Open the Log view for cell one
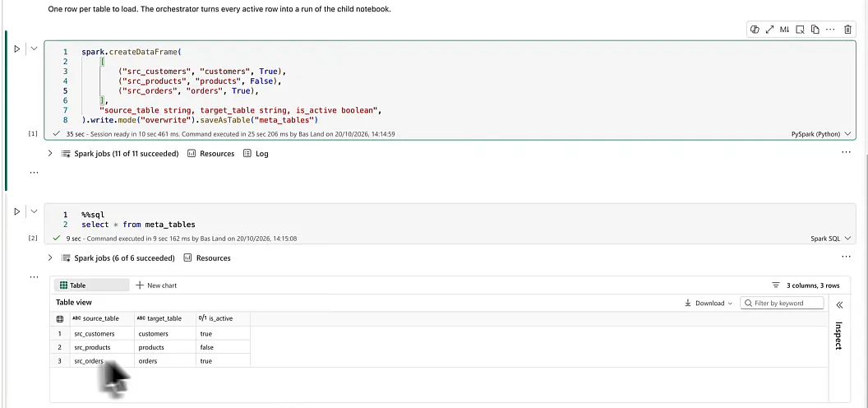 pos(256,154)
